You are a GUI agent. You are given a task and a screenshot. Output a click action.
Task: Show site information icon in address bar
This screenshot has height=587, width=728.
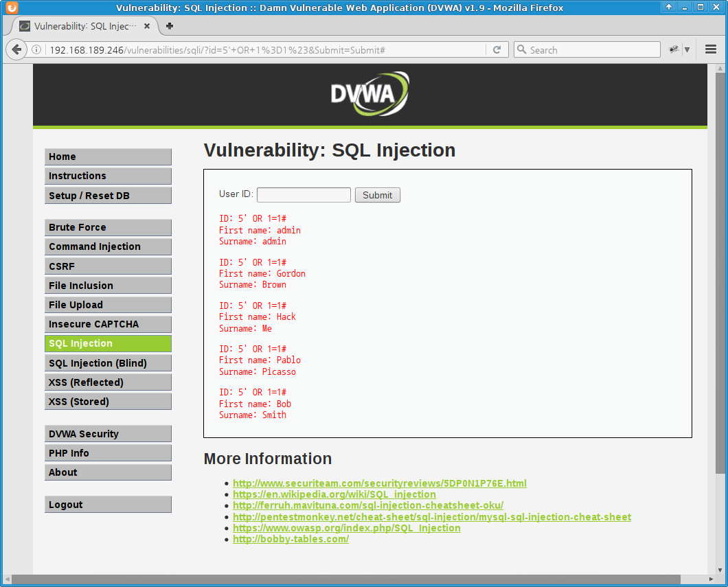pyautogui.click(x=36, y=49)
